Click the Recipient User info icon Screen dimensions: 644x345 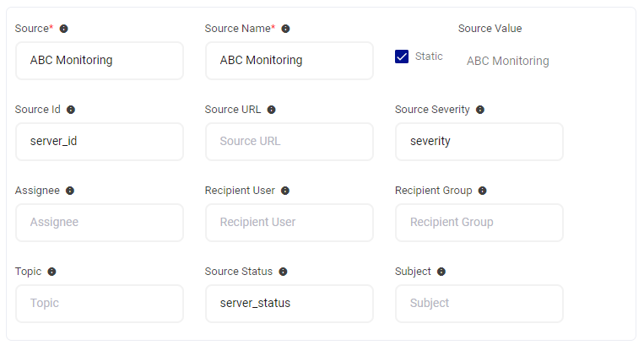point(285,191)
